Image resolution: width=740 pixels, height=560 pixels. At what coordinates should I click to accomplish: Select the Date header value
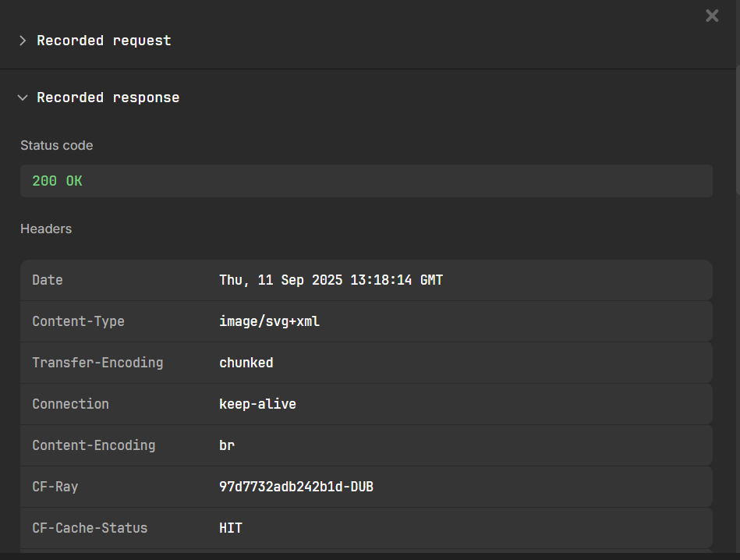point(331,280)
